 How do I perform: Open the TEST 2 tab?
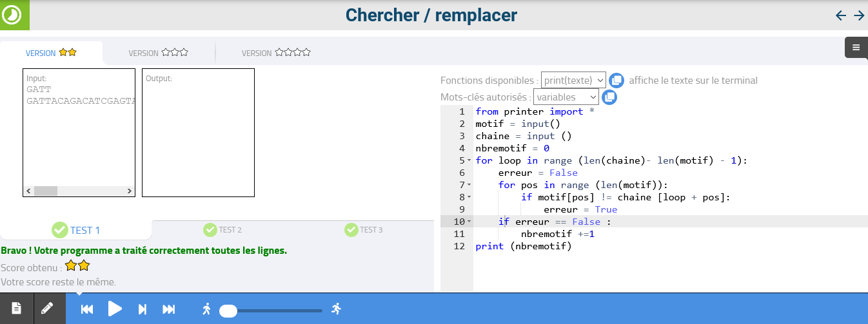click(222, 230)
